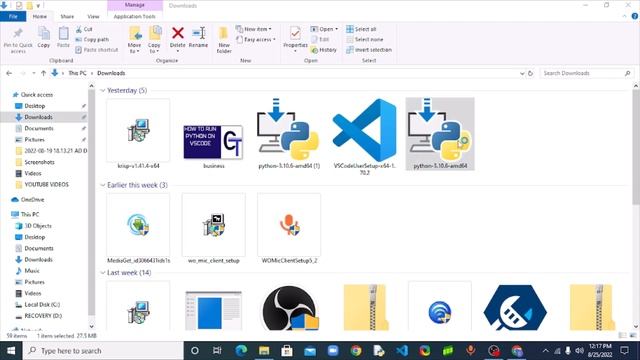Select Music under This PC
The height and width of the screenshot is (360, 640).
tap(32, 271)
